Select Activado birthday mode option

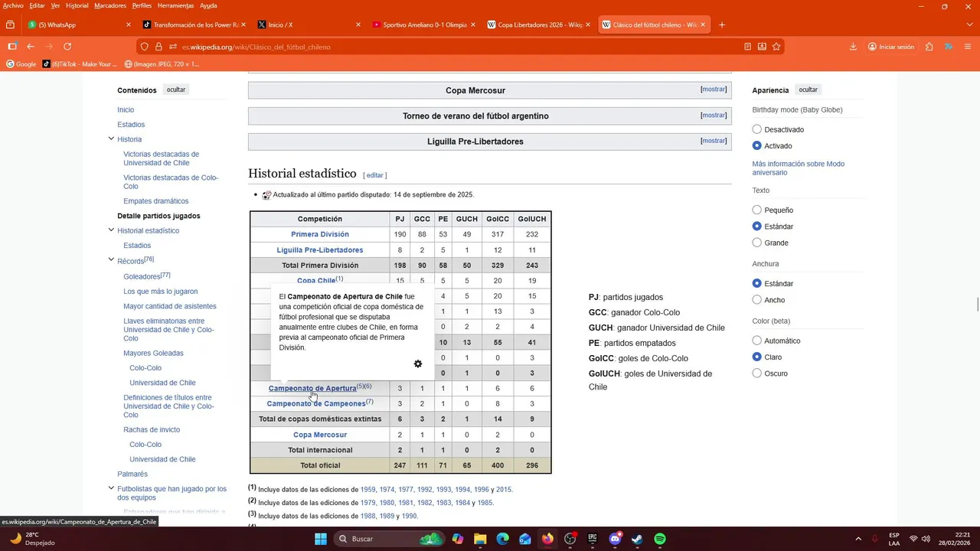coord(757,145)
